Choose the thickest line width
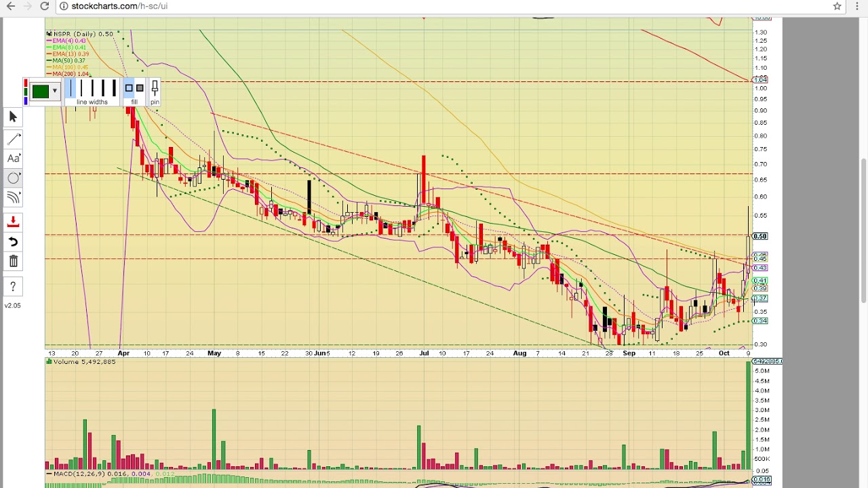868x488 pixels. coord(113,88)
